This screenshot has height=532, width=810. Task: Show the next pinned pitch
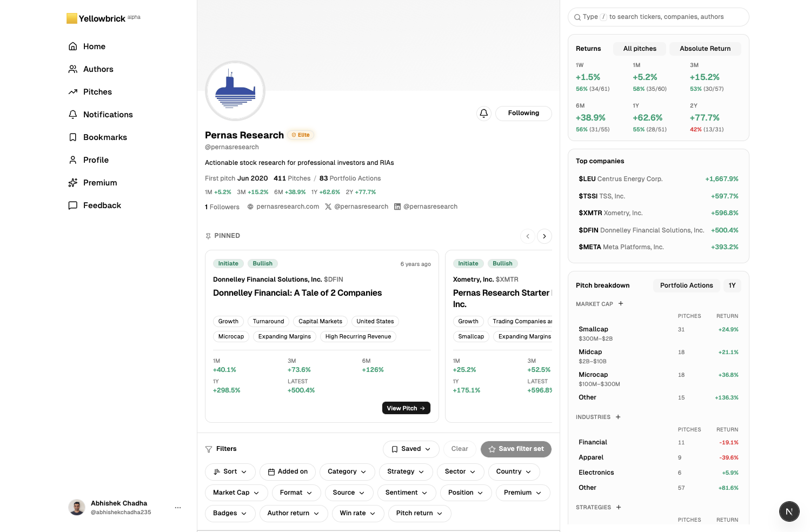tap(545, 236)
